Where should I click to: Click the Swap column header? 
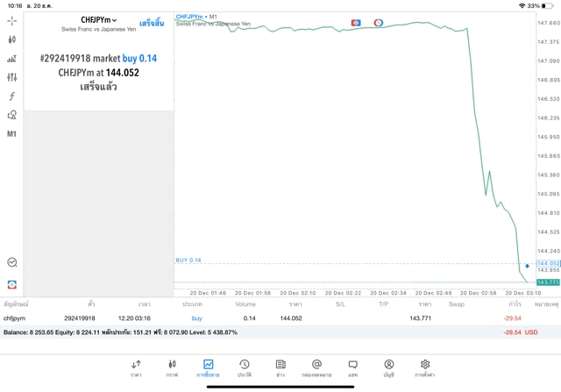coord(457,304)
